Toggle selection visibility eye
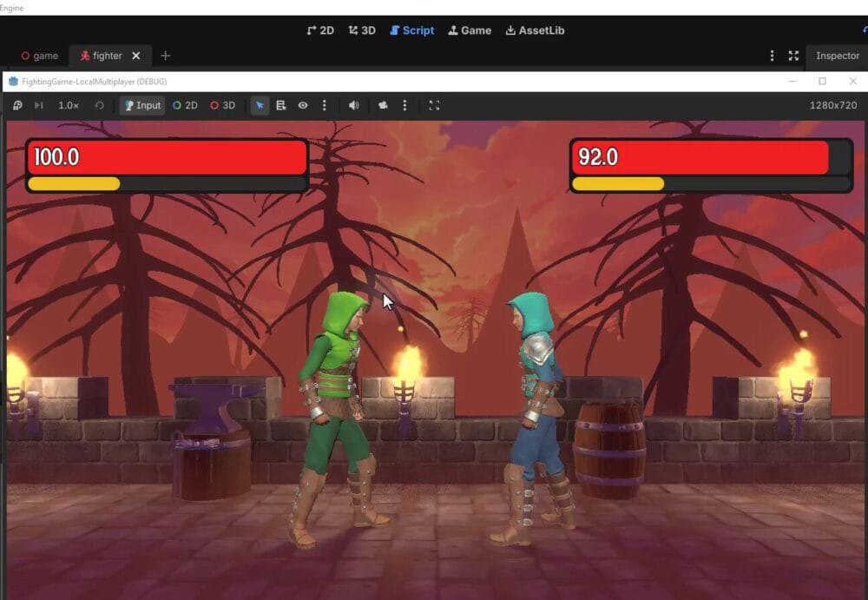This screenshot has width=868, height=600. (x=303, y=105)
